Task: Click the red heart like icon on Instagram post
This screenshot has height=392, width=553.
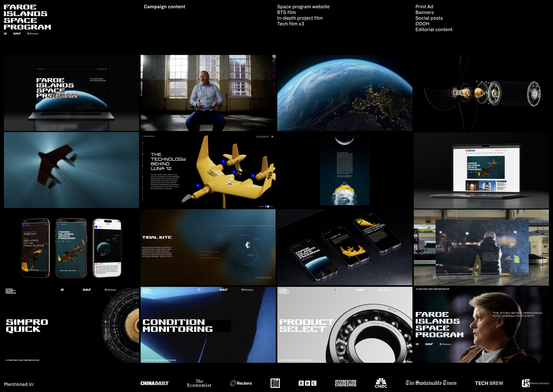Action: tap(96, 264)
